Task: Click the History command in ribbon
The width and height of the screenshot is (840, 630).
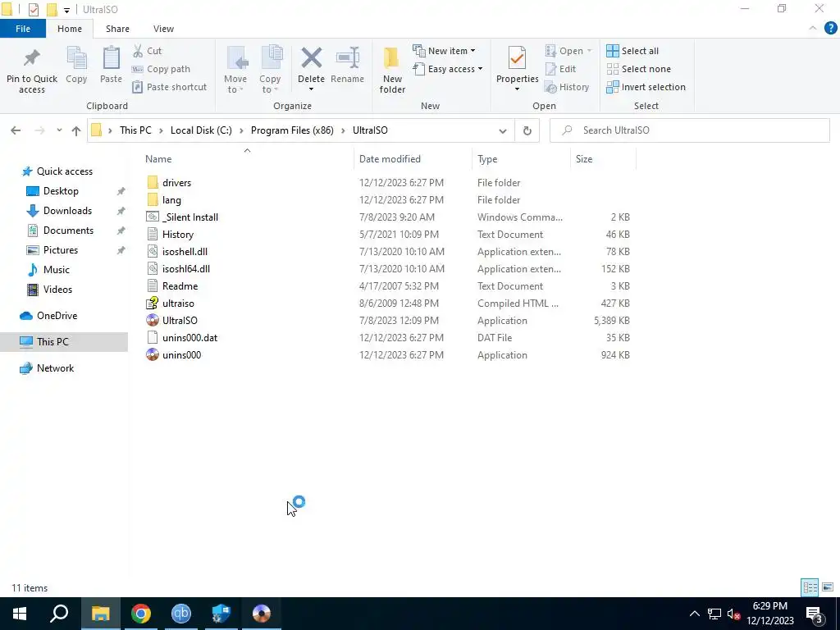Action: pos(567,87)
